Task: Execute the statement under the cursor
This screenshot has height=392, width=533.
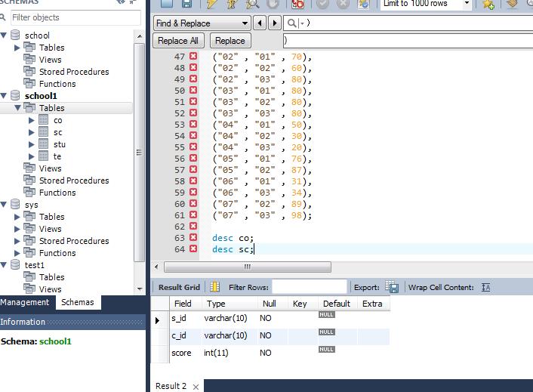Action: tap(232, 4)
